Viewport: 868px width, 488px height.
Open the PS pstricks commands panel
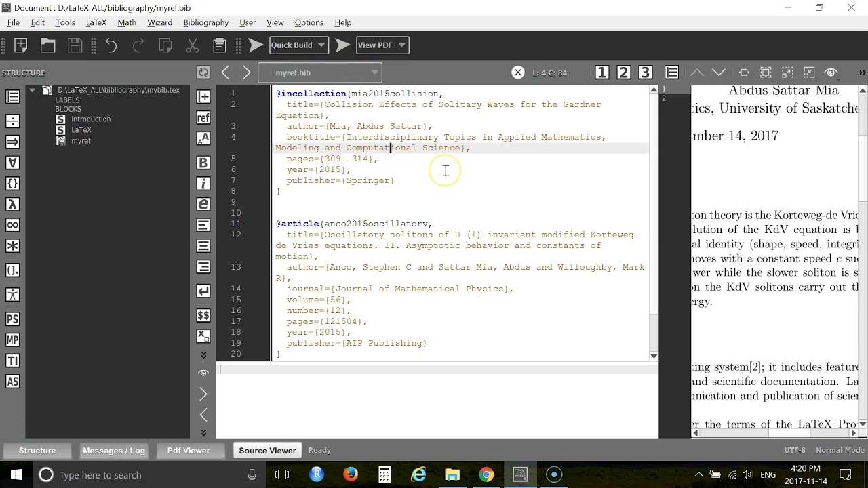12,319
